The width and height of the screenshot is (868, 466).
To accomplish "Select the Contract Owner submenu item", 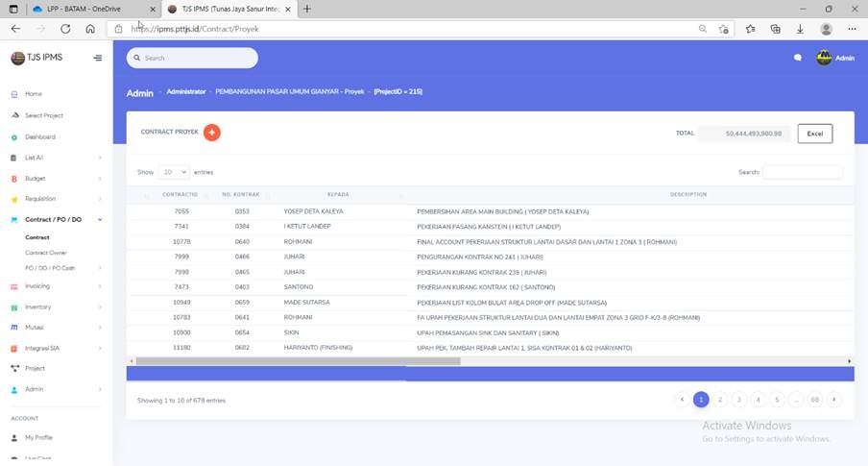I will tap(46, 253).
